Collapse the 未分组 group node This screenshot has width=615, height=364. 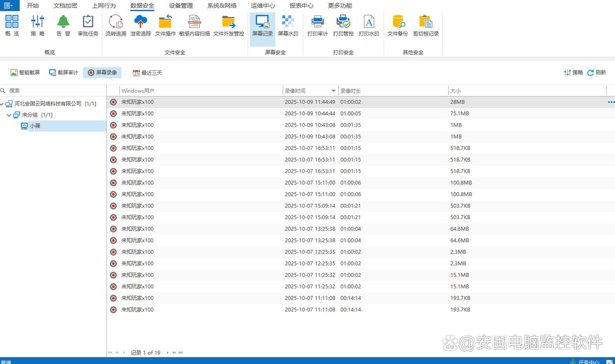[9, 115]
